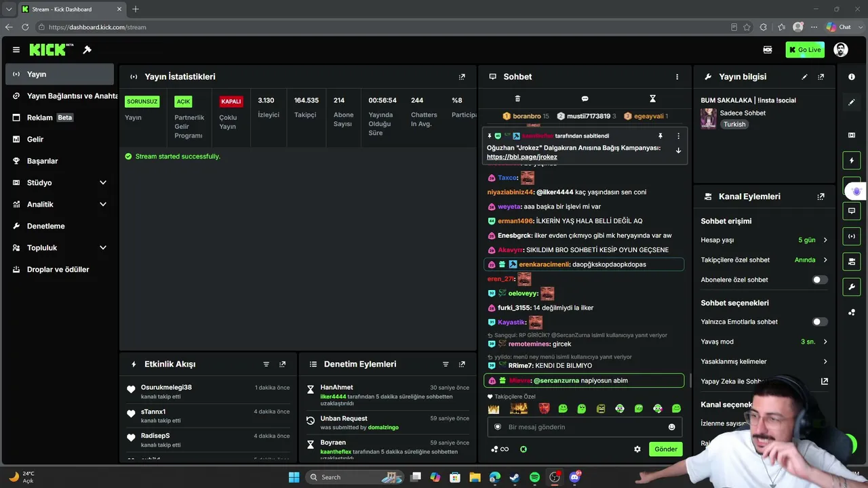Click the hourglass icon in chat toolbar
The width and height of the screenshot is (868, 488).
pos(652,98)
